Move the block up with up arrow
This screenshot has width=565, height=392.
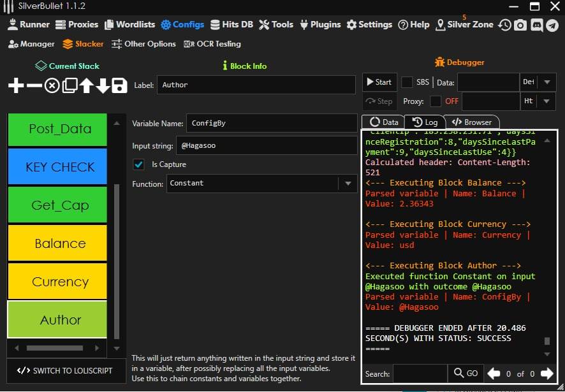click(86, 85)
